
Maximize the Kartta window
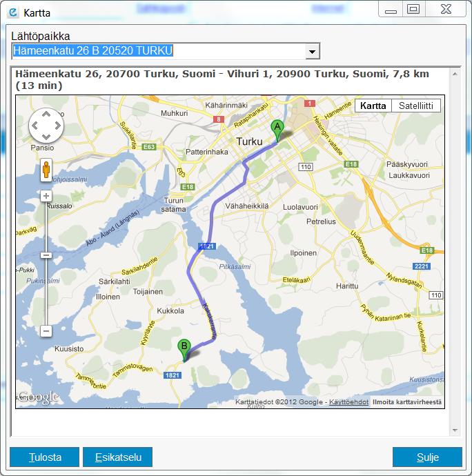(x=413, y=9)
